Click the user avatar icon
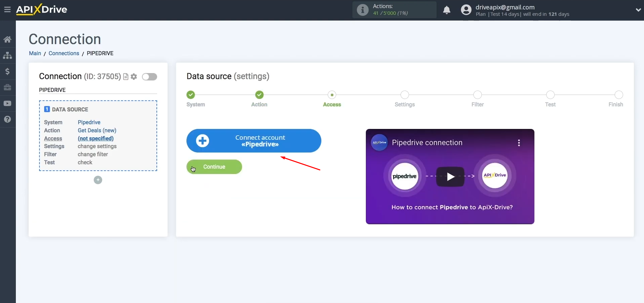 pos(466,10)
